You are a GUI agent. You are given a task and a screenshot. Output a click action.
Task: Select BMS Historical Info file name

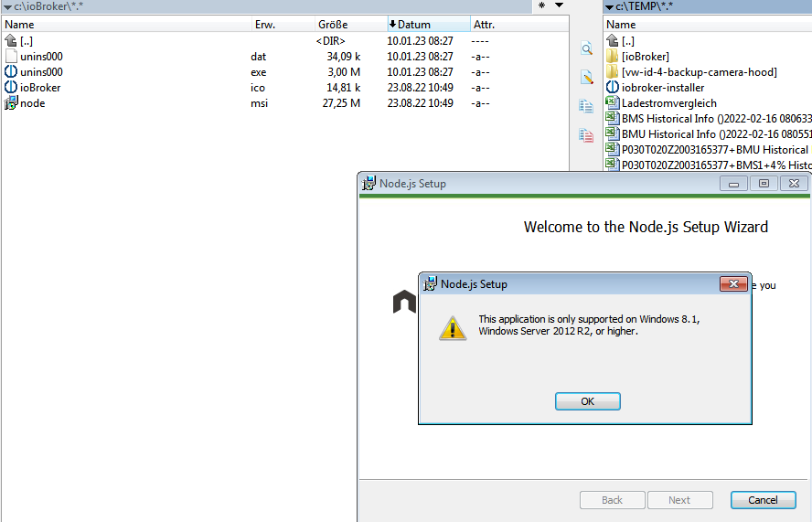point(717,119)
